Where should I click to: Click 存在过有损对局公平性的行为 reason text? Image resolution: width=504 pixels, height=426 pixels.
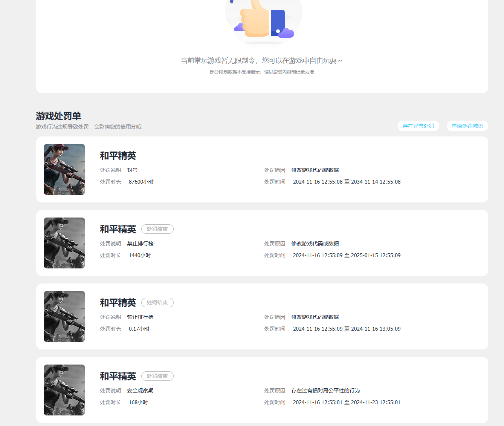325,391
